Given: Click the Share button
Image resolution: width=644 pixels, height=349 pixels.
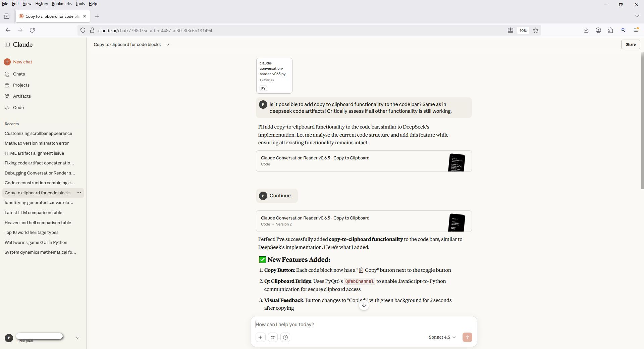Looking at the screenshot, I should (630, 44).
